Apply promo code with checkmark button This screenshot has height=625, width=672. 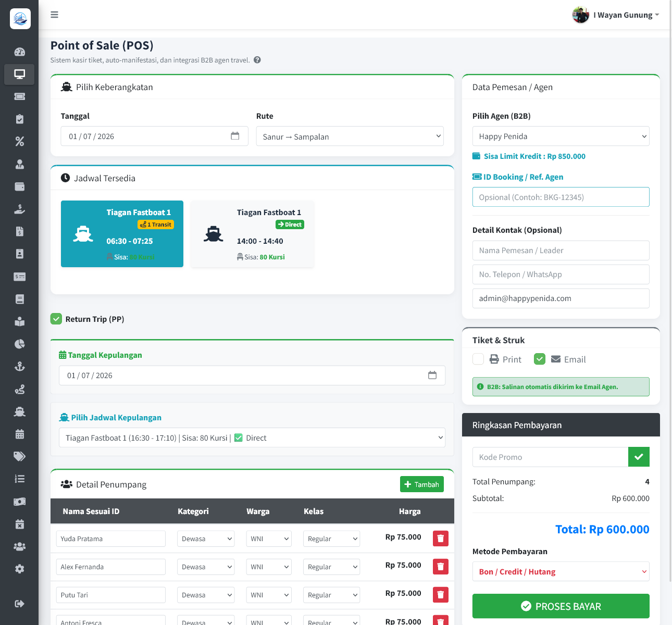tap(639, 457)
